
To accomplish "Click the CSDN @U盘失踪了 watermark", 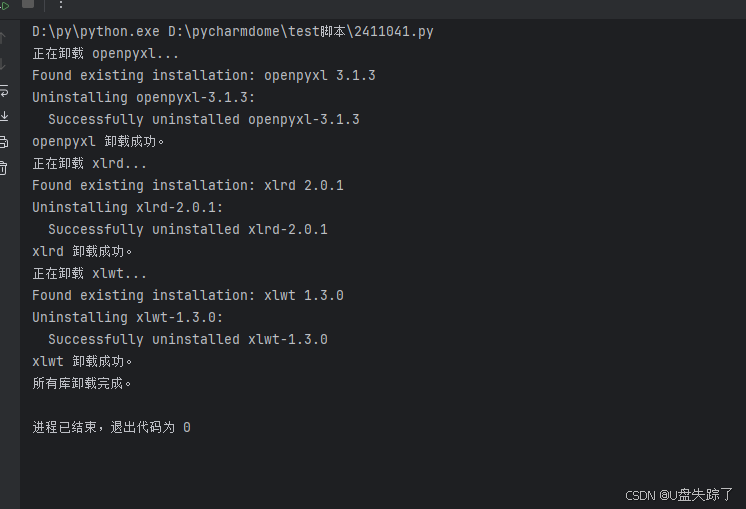I will click(x=679, y=495).
